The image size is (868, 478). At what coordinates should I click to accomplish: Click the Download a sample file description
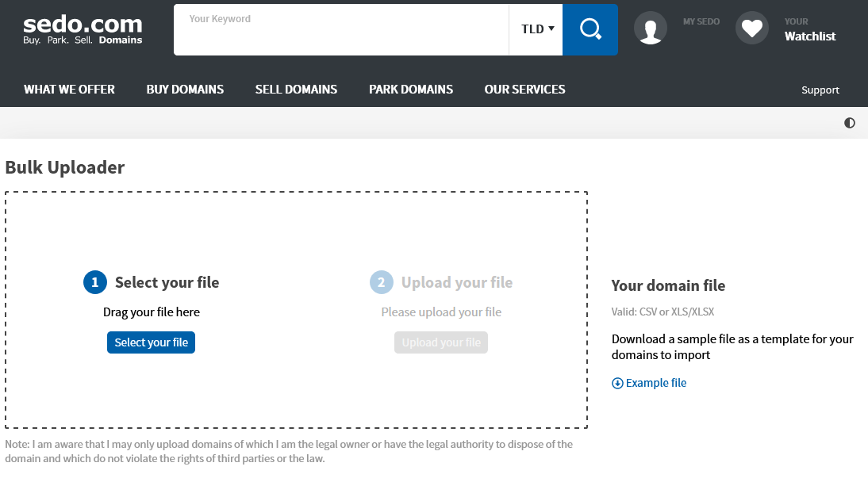point(732,347)
